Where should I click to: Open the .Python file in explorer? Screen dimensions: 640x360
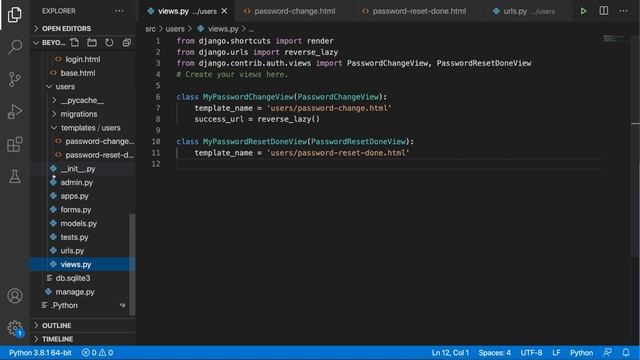tap(82, 305)
